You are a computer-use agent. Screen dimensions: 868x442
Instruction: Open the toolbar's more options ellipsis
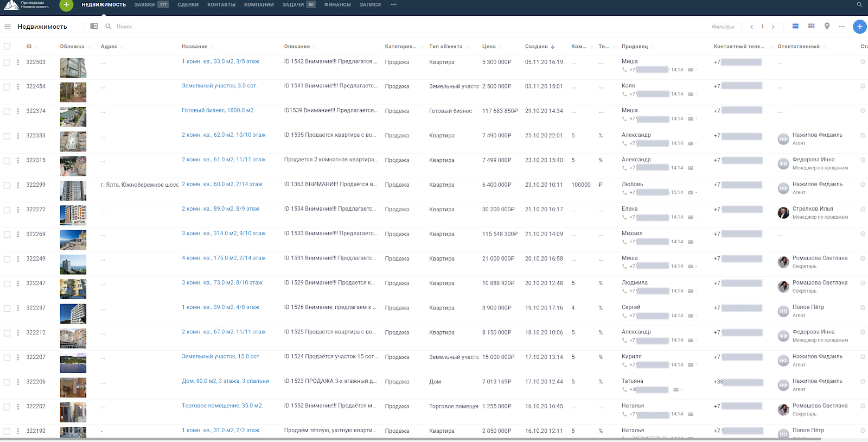pos(841,27)
